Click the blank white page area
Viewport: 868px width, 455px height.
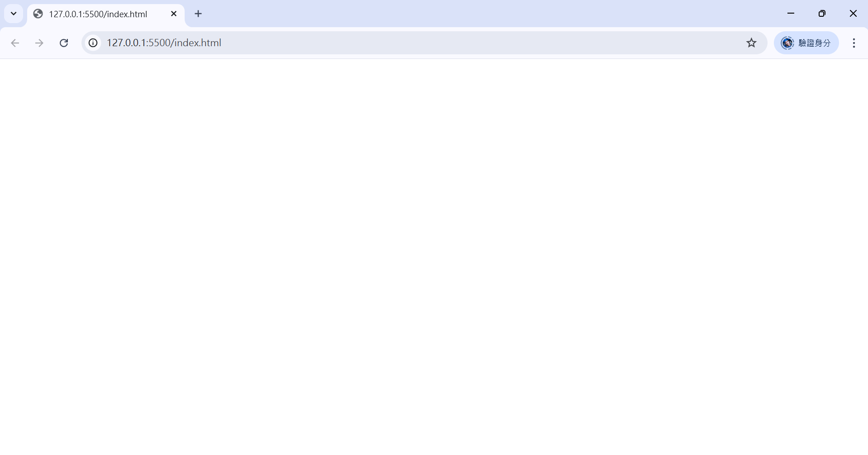pyautogui.click(x=434, y=257)
